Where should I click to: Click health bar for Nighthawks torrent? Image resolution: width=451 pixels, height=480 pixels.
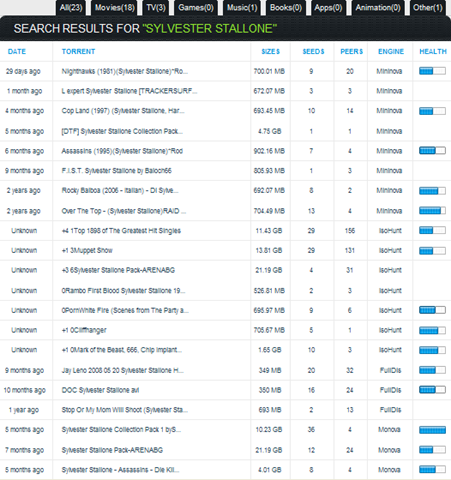coord(432,71)
